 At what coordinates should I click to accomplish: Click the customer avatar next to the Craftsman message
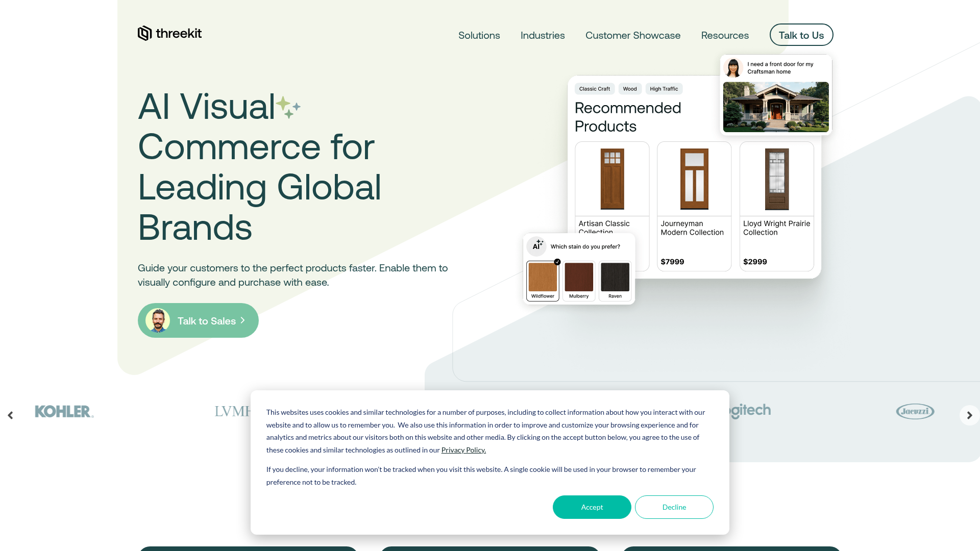[733, 68]
